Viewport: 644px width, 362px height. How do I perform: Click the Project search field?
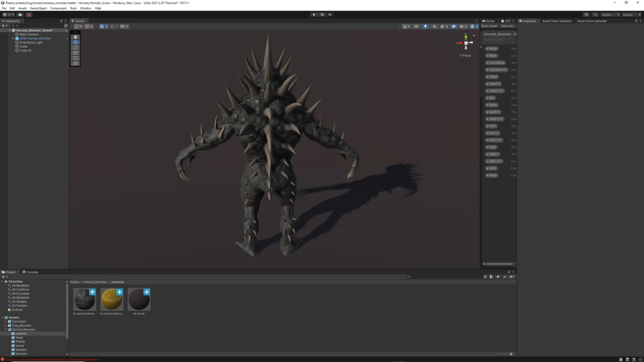445,277
